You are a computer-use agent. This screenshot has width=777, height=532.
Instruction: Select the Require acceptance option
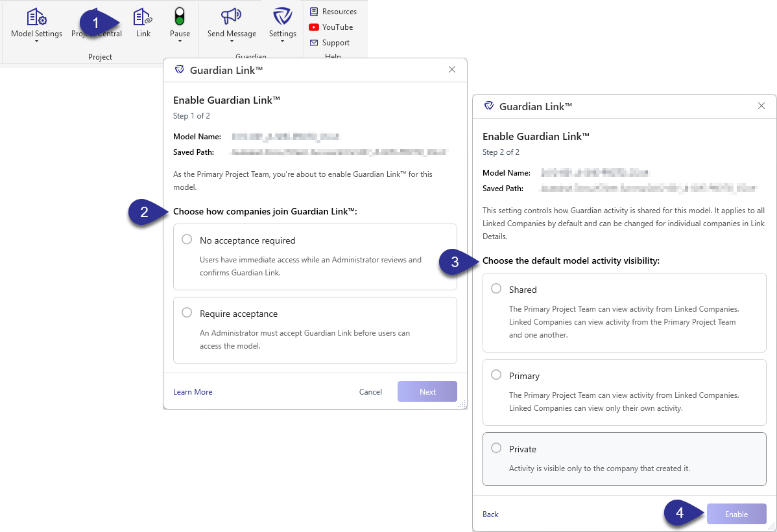click(x=315, y=330)
